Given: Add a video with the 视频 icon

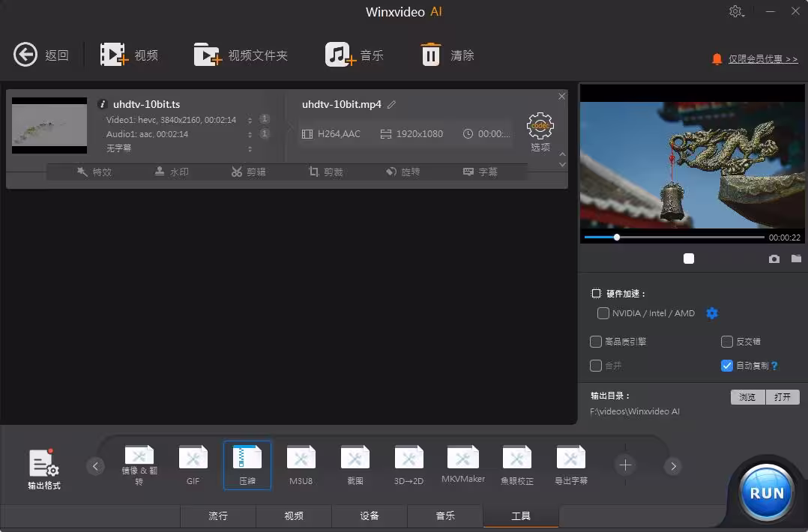Looking at the screenshot, I should point(113,55).
